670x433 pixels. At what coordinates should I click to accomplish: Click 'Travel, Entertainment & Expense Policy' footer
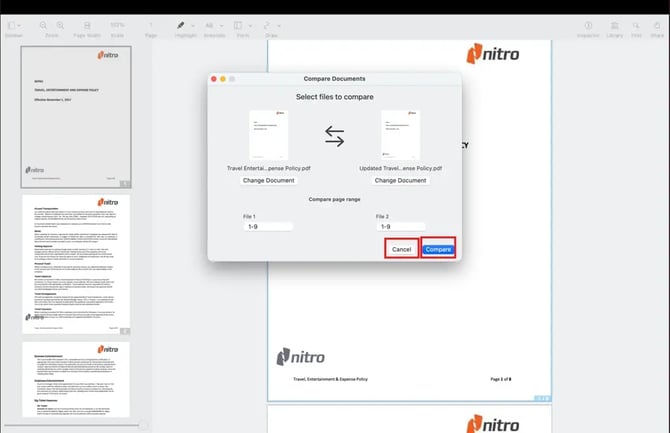click(x=330, y=379)
